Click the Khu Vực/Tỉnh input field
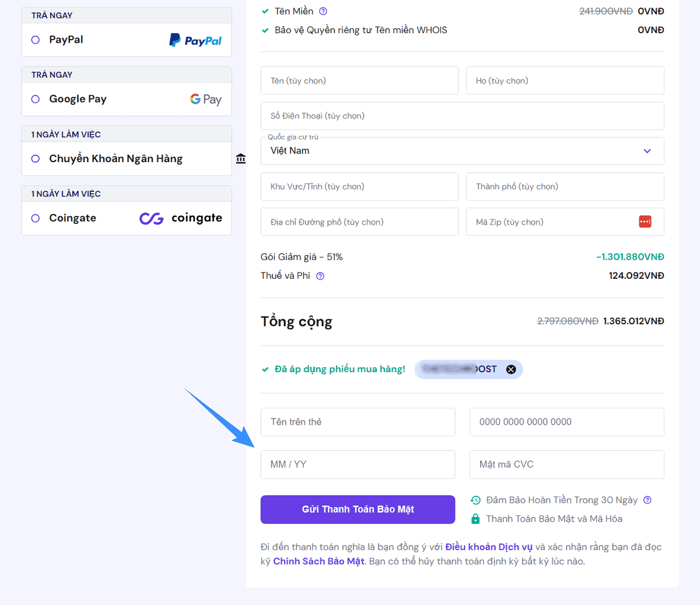700x605 pixels. click(x=359, y=187)
